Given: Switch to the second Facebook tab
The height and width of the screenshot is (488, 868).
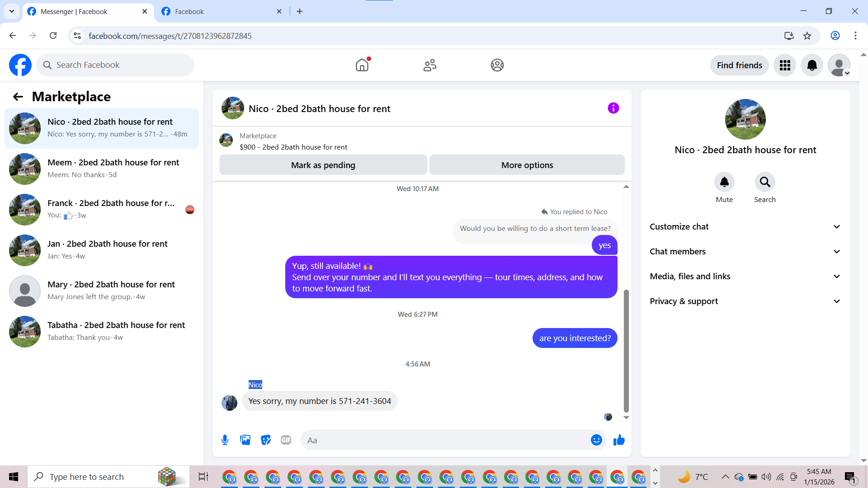Looking at the screenshot, I should tap(222, 12).
